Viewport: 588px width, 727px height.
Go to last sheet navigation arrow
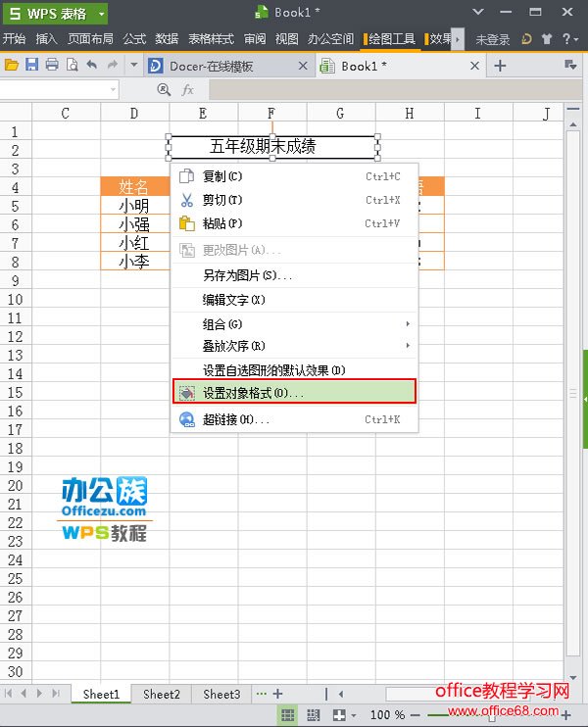click(56, 693)
